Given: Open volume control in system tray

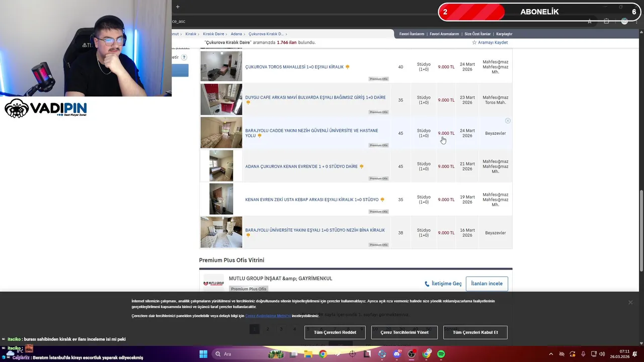Looking at the screenshot, I should click(603, 354).
